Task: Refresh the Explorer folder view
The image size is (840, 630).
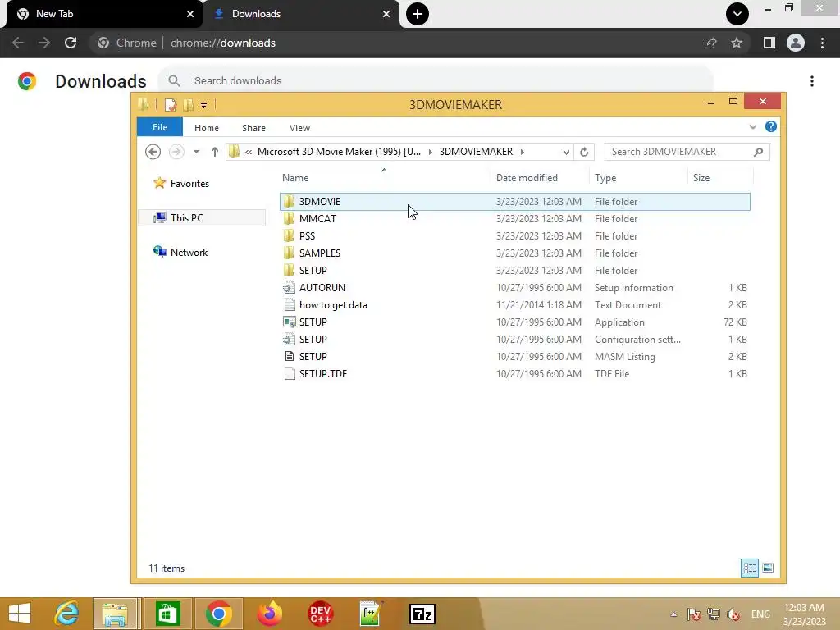Action: pos(584,152)
